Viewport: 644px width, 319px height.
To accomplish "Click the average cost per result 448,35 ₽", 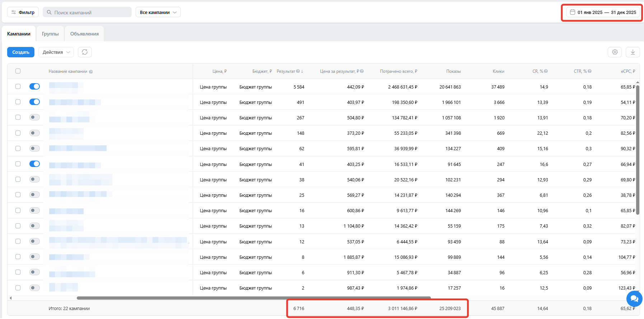I will coord(356,309).
